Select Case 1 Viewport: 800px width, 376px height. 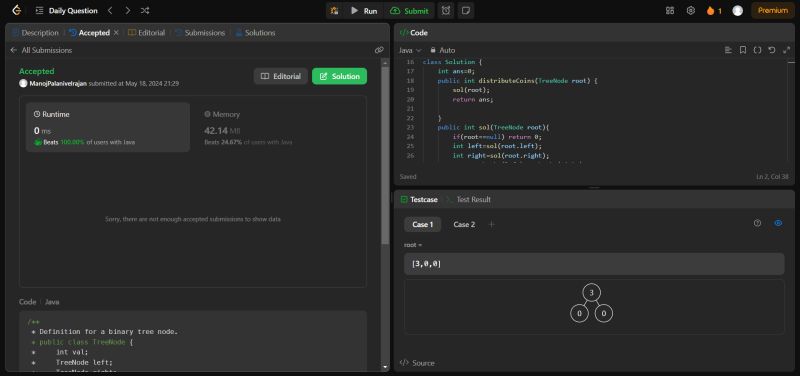click(x=422, y=224)
